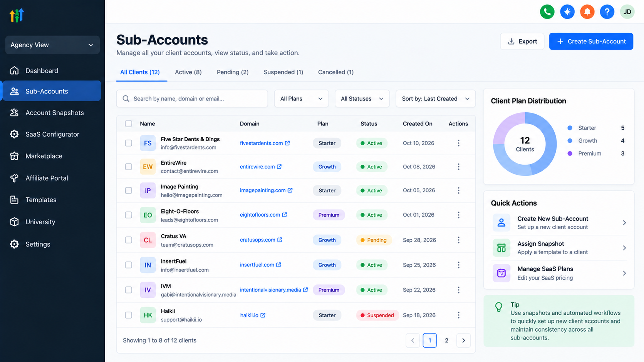The width and height of the screenshot is (644, 362).
Task: Click Create Sub-Account button
Action: click(591, 41)
